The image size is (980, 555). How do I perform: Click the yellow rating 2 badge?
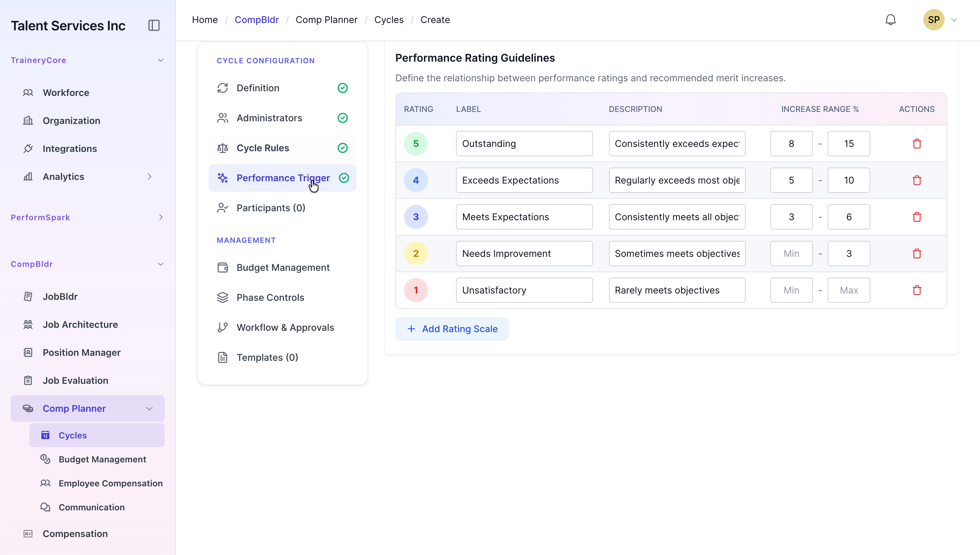[416, 254]
